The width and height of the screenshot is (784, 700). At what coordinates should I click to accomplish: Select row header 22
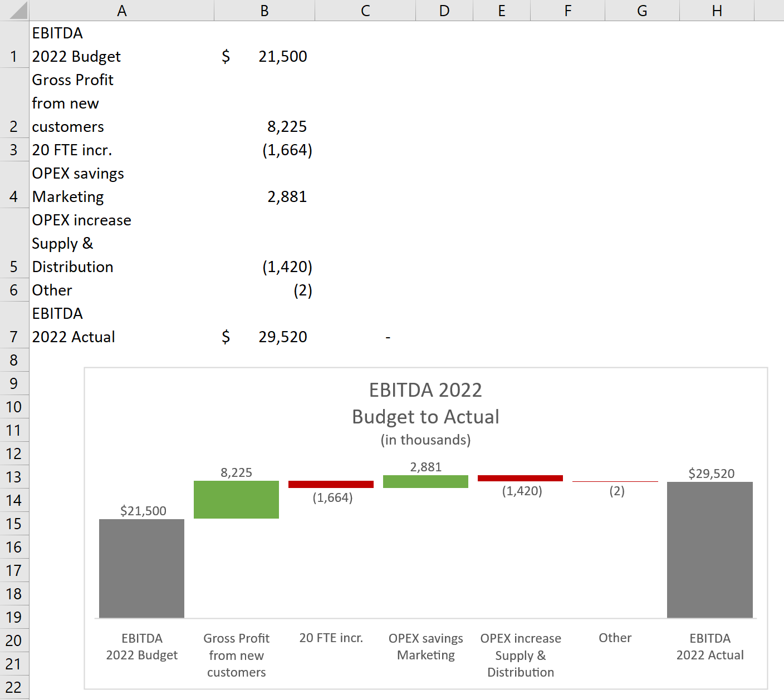click(14, 687)
